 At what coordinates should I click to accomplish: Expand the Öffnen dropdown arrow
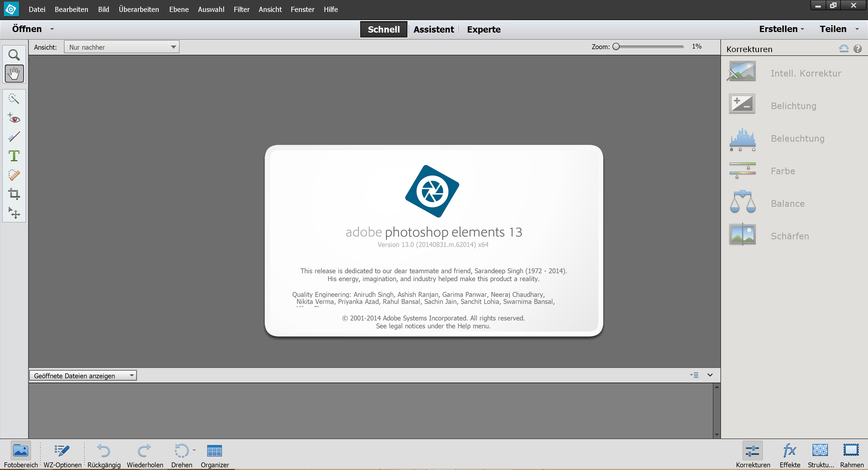tap(52, 29)
